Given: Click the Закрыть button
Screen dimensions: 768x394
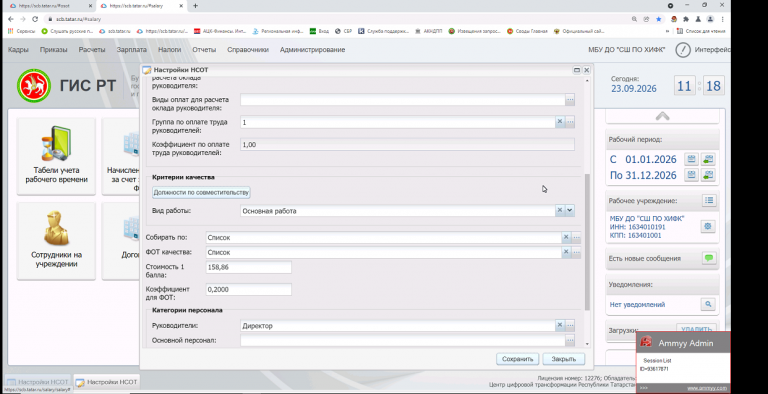Looking at the screenshot, I should 564,359.
